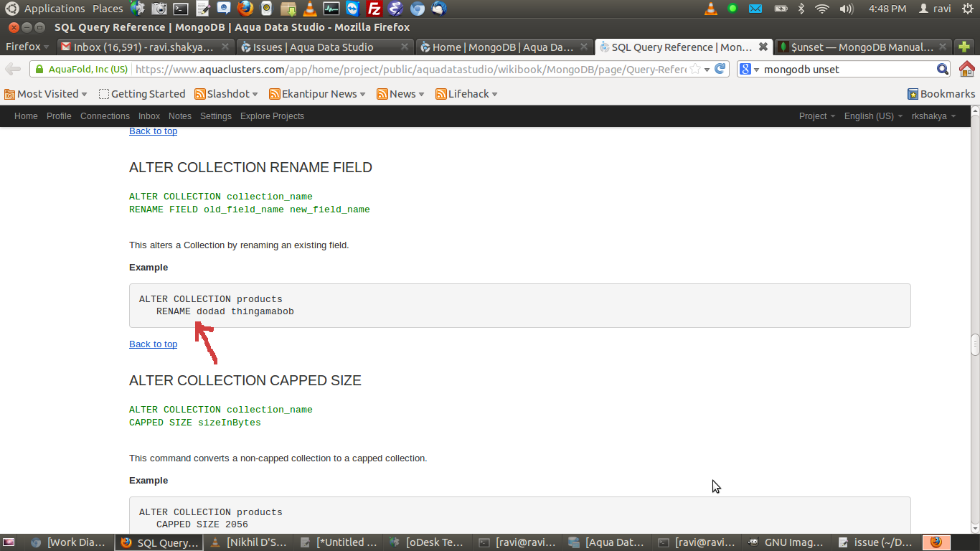This screenshot has height=551, width=980.
Task: Open the power session menu icon
Action: [x=969, y=9]
